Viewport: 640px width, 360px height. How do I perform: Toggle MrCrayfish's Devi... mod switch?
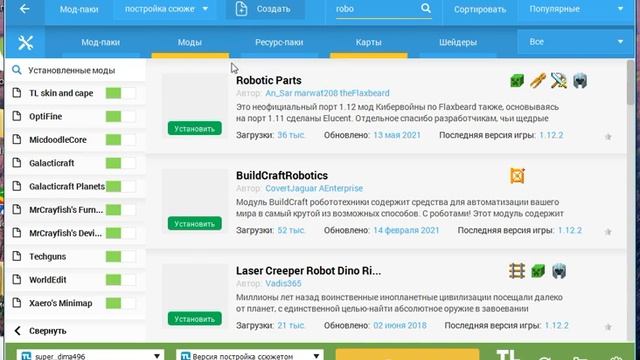(x=120, y=233)
